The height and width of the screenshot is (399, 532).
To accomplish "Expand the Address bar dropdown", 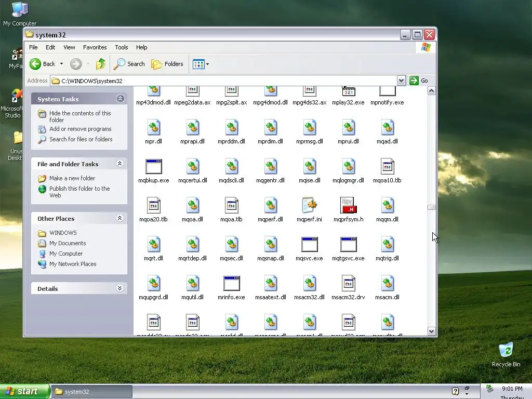I will pos(401,81).
